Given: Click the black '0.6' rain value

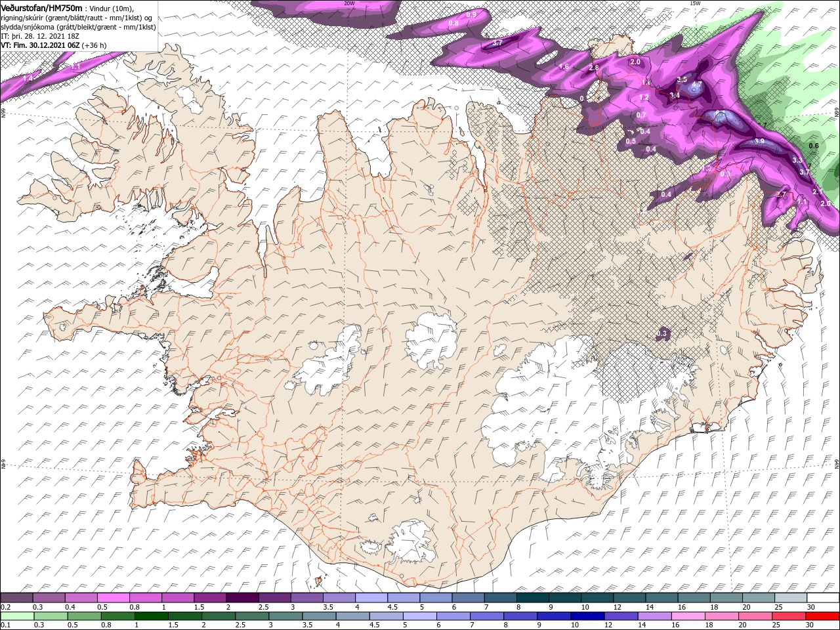Looking at the screenshot, I should pos(814,146).
